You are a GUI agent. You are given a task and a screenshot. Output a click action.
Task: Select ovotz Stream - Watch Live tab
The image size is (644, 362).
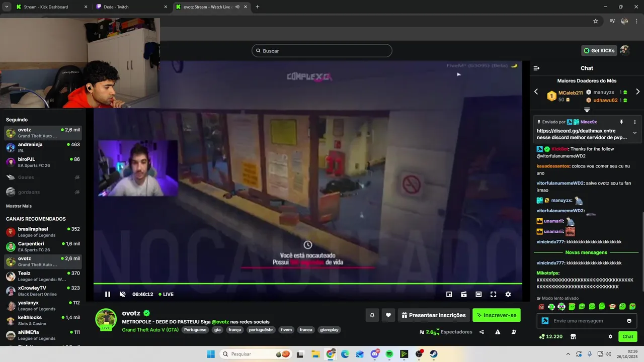pyautogui.click(x=211, y=7)
